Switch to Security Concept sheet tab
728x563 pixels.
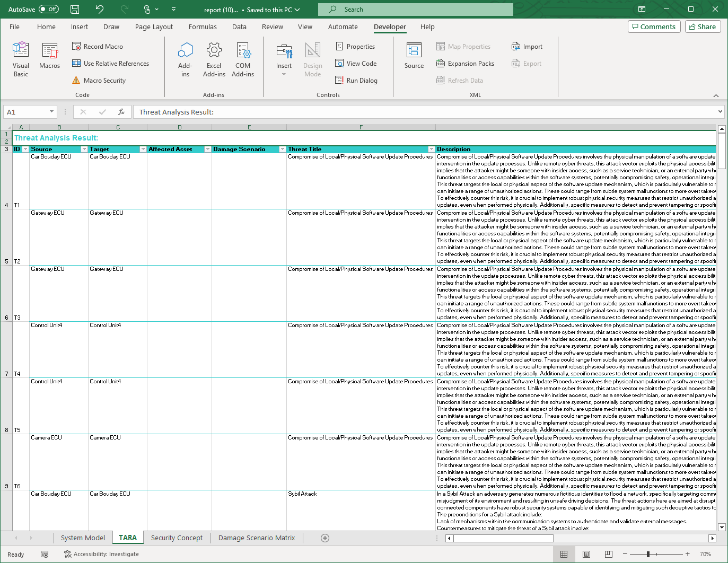(x=177, y=538)
